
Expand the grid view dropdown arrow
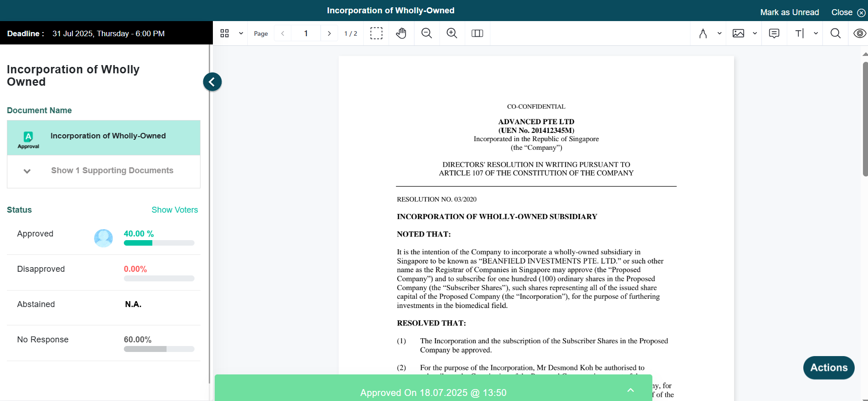click(x=241, y=33)
